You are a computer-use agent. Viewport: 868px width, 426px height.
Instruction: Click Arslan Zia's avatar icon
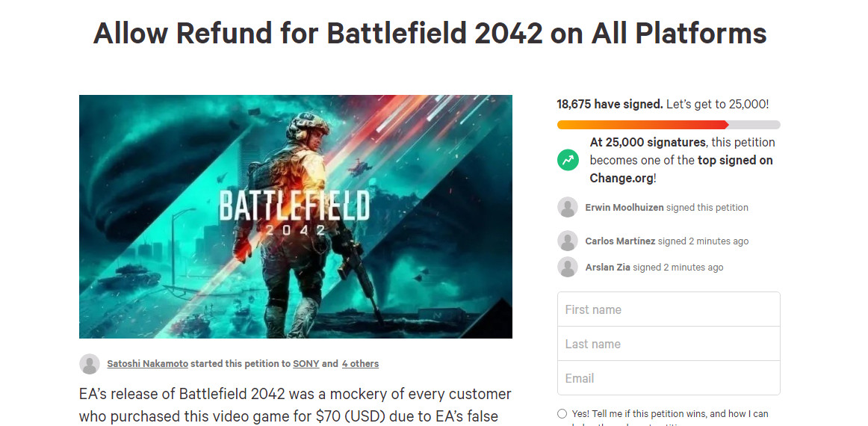568,267
